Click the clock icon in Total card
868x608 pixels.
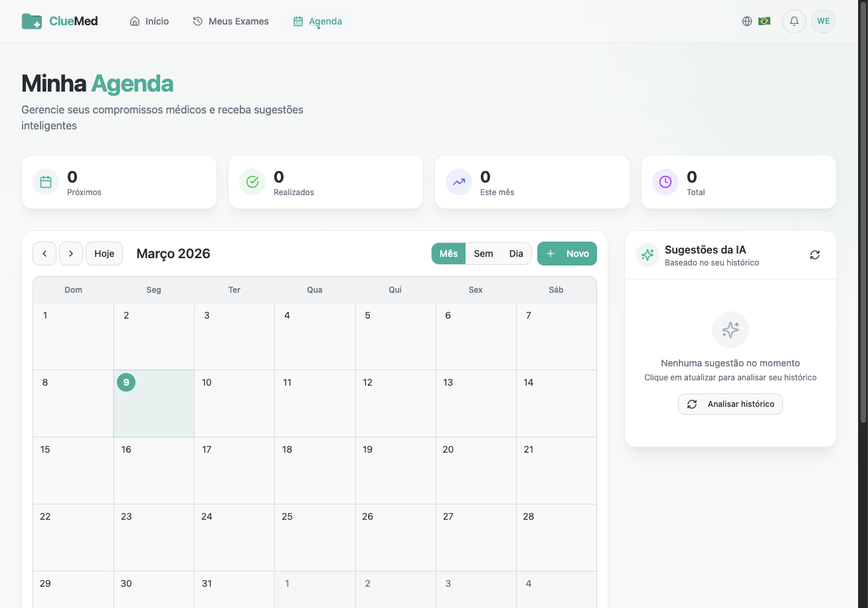pyautogui.click(x=665, y=182)
